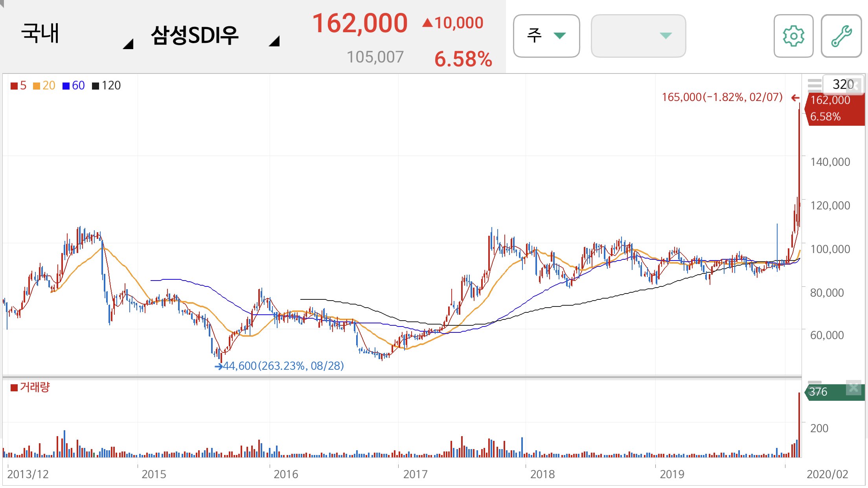This screenshot has width=868, height=488.
Task: Open chart settings via the gear icon
Action: [793, 36]
